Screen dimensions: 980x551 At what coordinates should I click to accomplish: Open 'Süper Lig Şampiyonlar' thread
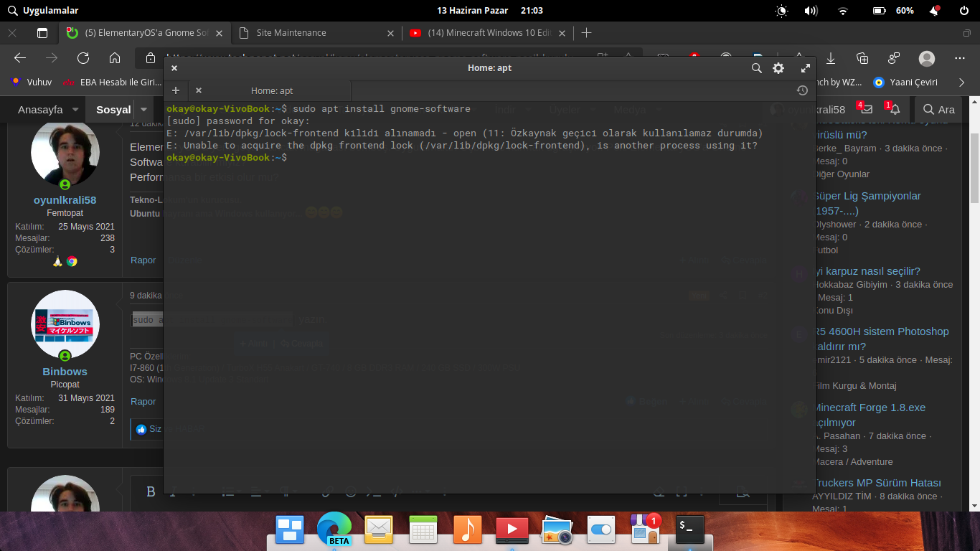(868, 203)
